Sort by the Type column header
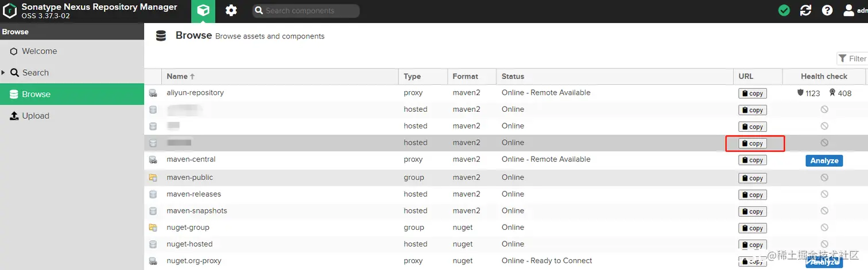Image resolution: width=868 pixels, height=270 pixels. click(423, 76)
